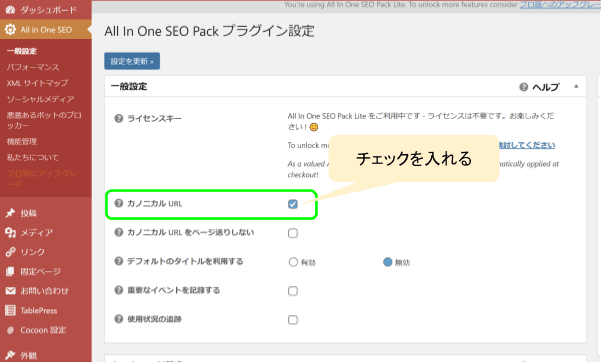The image size is (601, 362).
Task: Open XML サイトマップ submenu item
Action: 37,83
